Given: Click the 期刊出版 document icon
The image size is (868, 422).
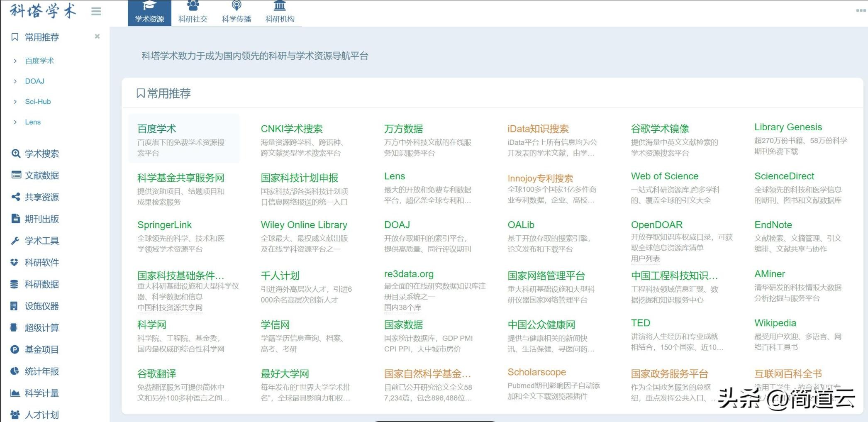Looking at the screenshot, I should click(16, 219).
